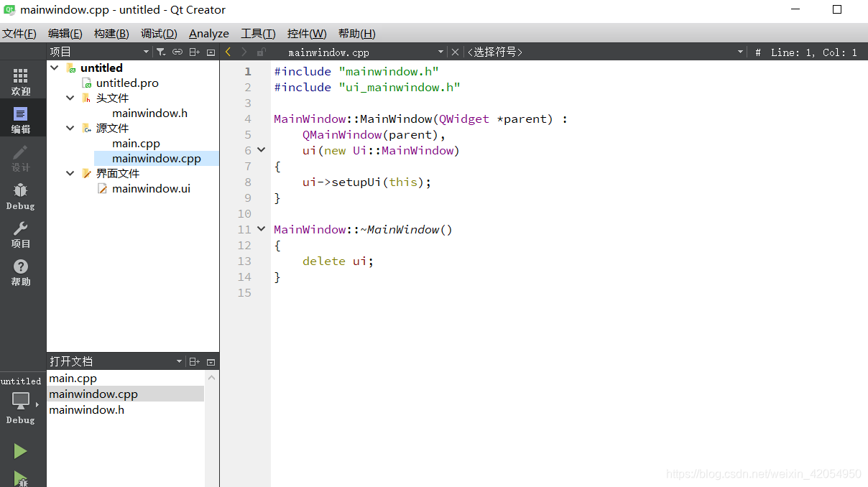
Task: Collapse the untitled project node
Action: 55,68
